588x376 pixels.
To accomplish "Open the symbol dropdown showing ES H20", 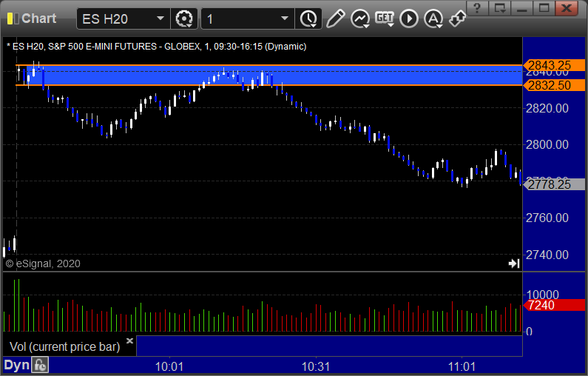I will 124,19.
